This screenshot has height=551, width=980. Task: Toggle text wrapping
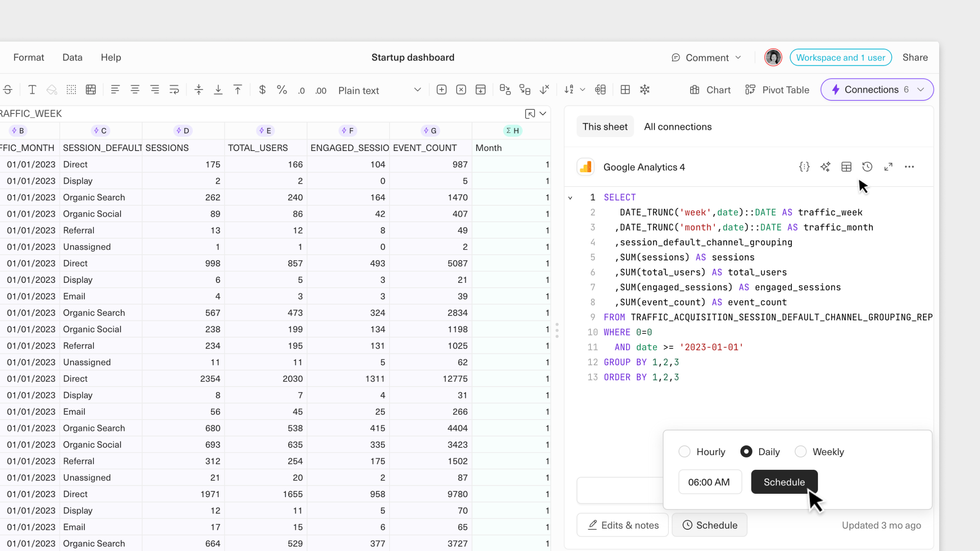click(x=174, y=90)
